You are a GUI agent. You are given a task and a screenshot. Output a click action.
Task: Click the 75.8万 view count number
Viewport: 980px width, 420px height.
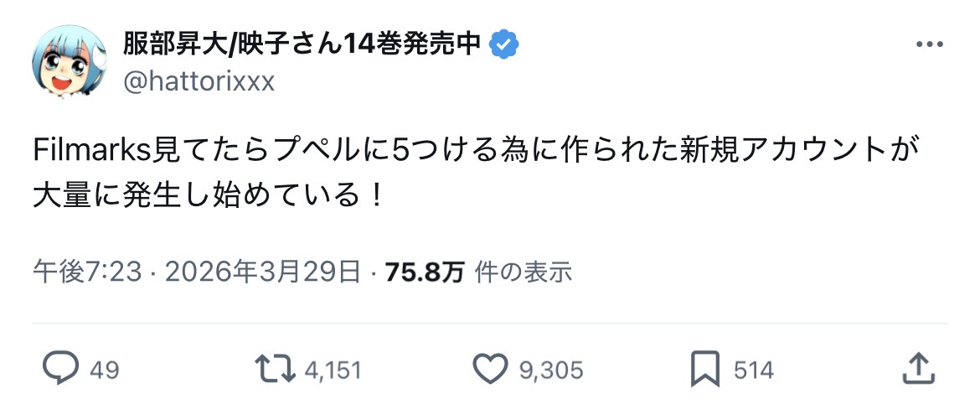425,272
